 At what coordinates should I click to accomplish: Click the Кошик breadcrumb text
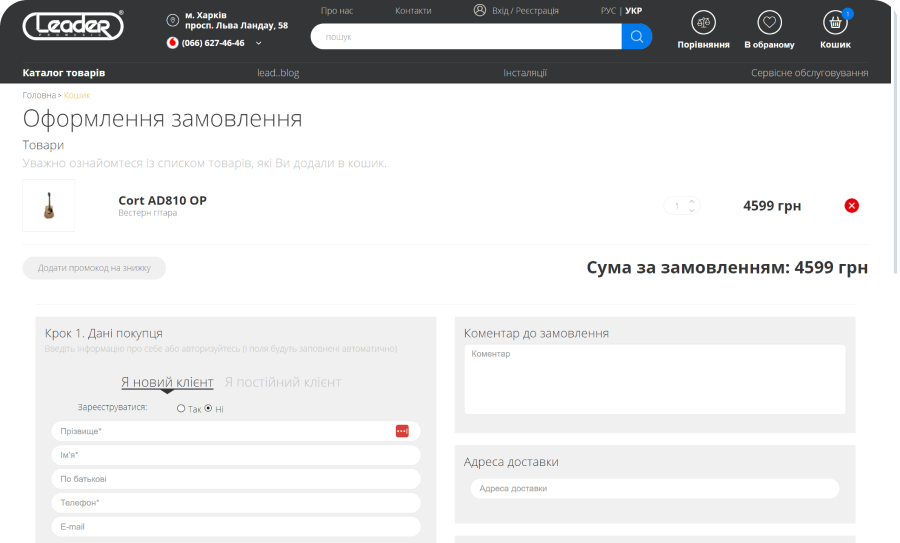coord(77,95)
